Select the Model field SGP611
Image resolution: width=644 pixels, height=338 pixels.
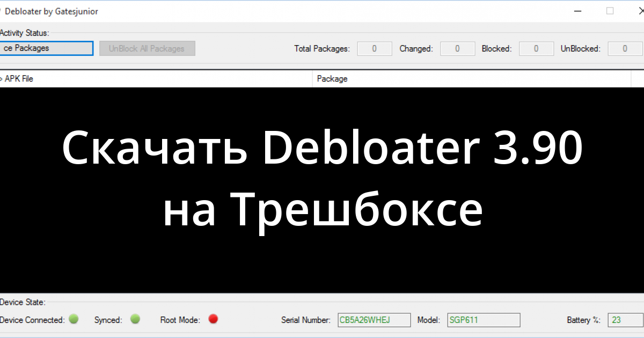(484, 320)
